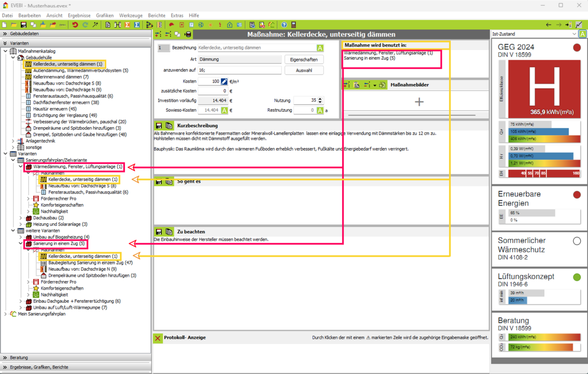Open the Ist-Zustand dropdown
The width and height of the screenshot is (588, 374).
pyautogui.click(x=535, y=34)
